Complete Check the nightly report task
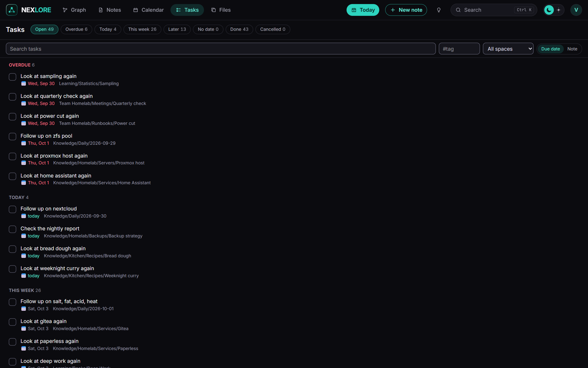This screenshot has height=368, width=588. [13, 229]
